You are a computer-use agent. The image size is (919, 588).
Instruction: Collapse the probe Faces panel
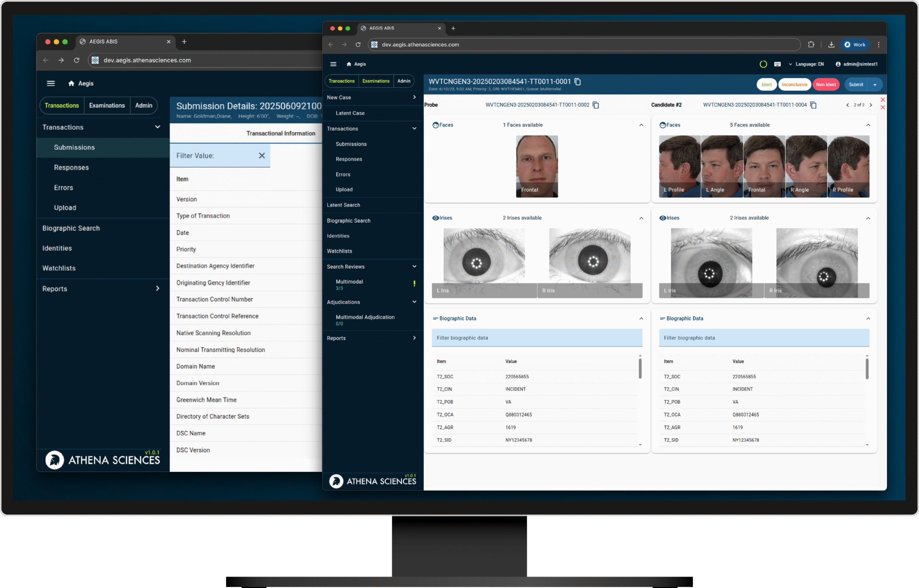tap(641, 125)
